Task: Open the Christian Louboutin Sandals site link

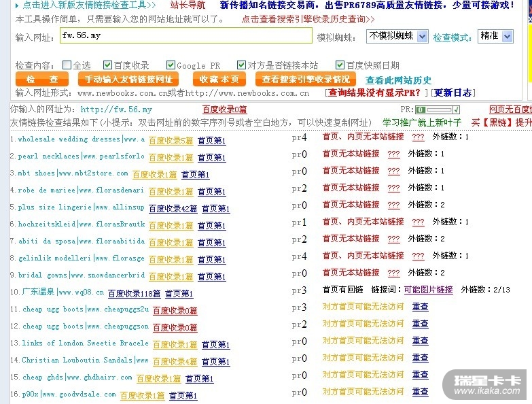Action: pos(85,360)
